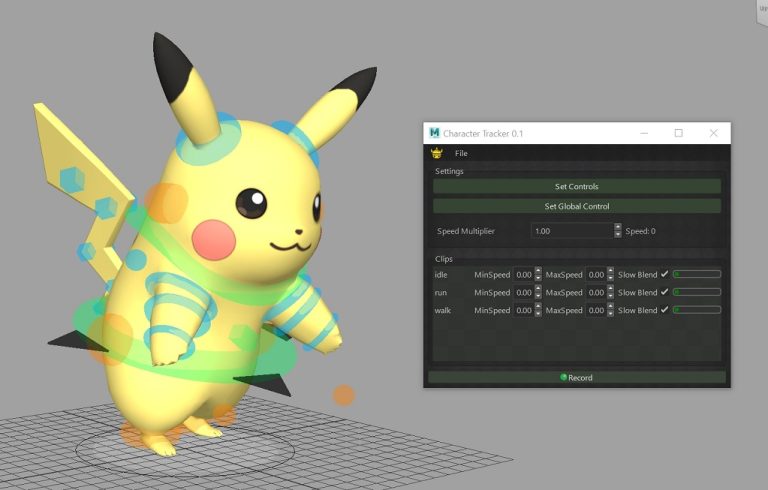Toggle Slow Blend for the idle clip
The width and height of the screenshot is (768, 490).
pos(664,274)
